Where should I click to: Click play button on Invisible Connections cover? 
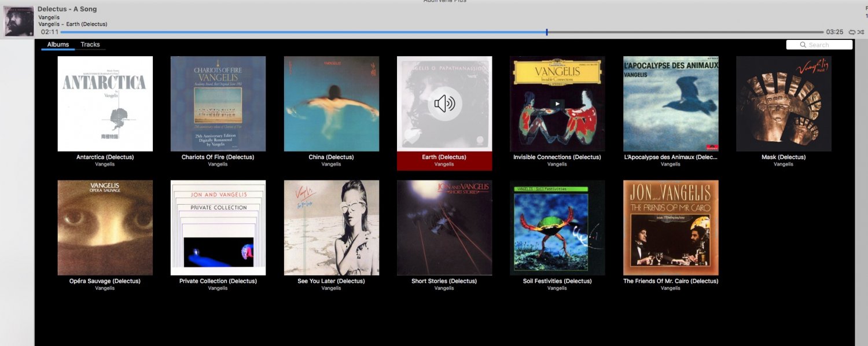pyautogui.click(x=557, y=104)
